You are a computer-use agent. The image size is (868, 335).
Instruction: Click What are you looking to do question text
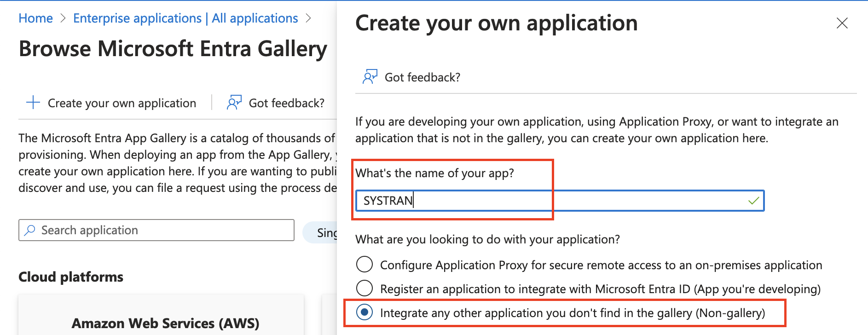pos(487,239)
